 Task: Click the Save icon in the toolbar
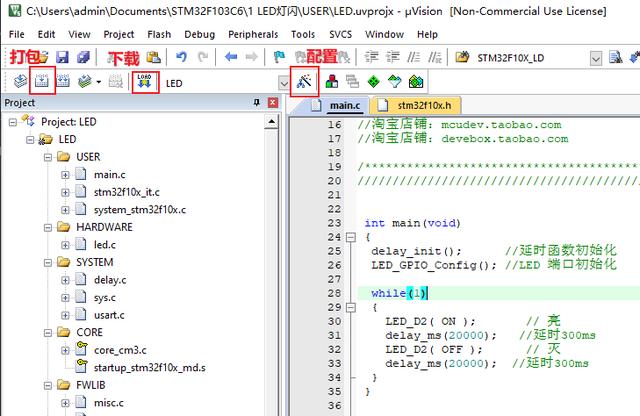[x=62, y=57]
